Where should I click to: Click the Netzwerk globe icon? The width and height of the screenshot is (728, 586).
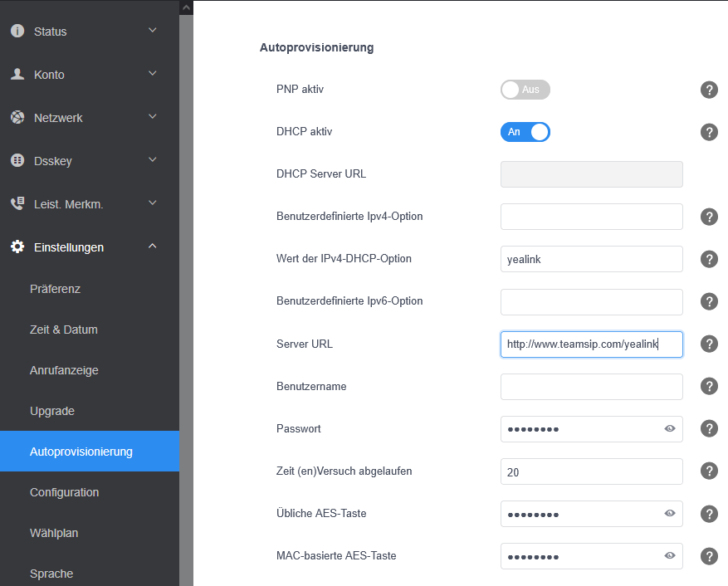(x=17, y=118)
